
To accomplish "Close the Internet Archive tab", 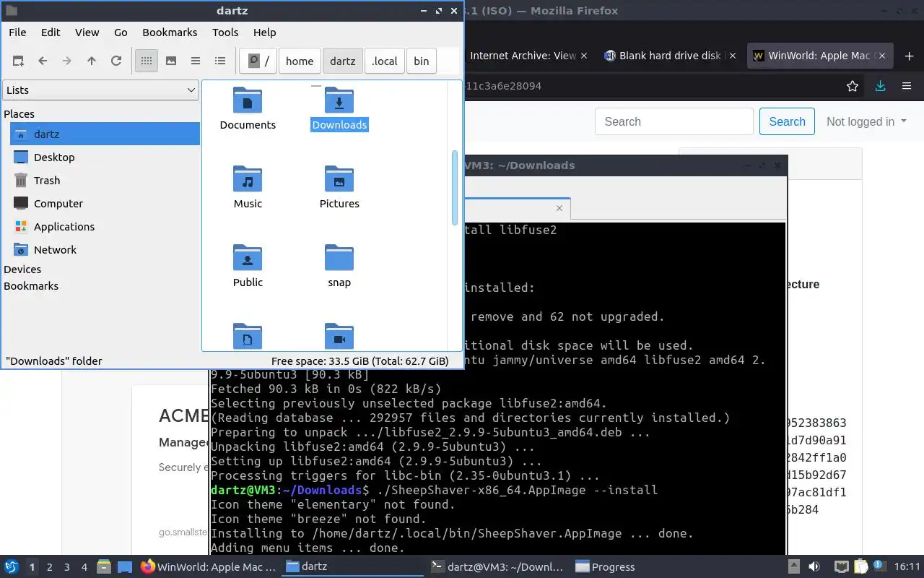I will pos(584,56).
